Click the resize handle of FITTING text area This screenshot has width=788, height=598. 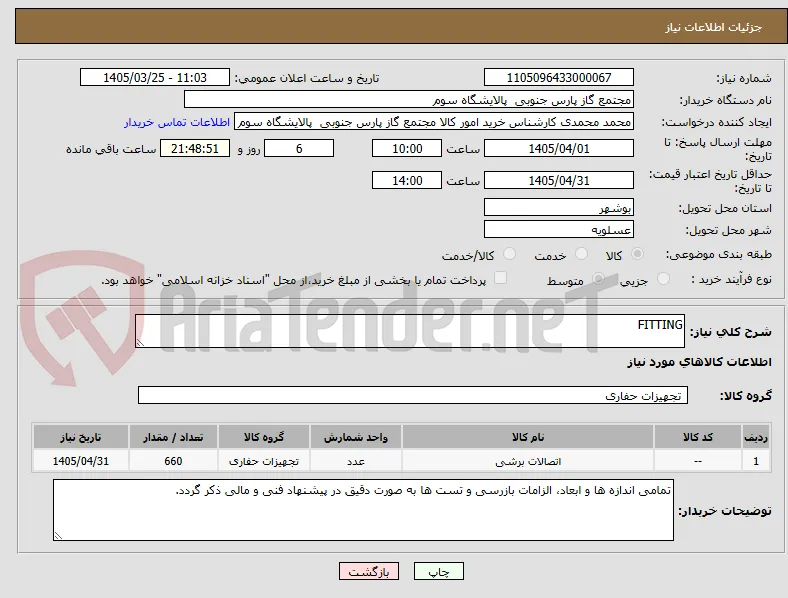point(140,343)
